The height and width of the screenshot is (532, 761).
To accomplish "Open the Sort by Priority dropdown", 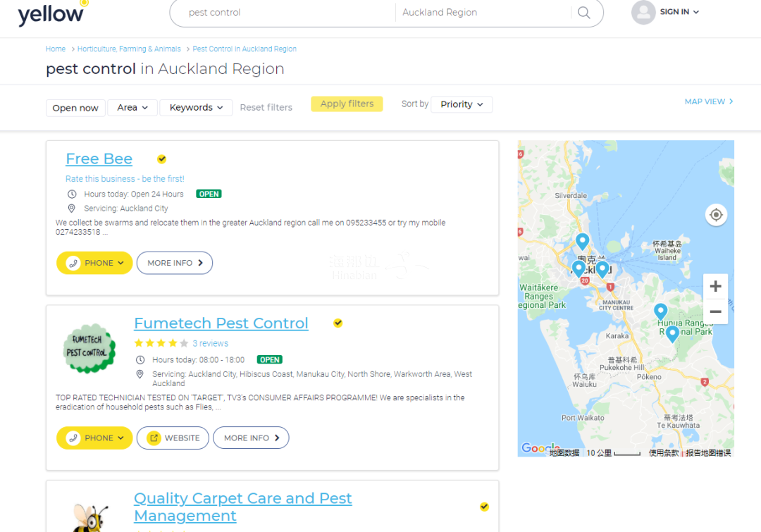I will (462, 104).
